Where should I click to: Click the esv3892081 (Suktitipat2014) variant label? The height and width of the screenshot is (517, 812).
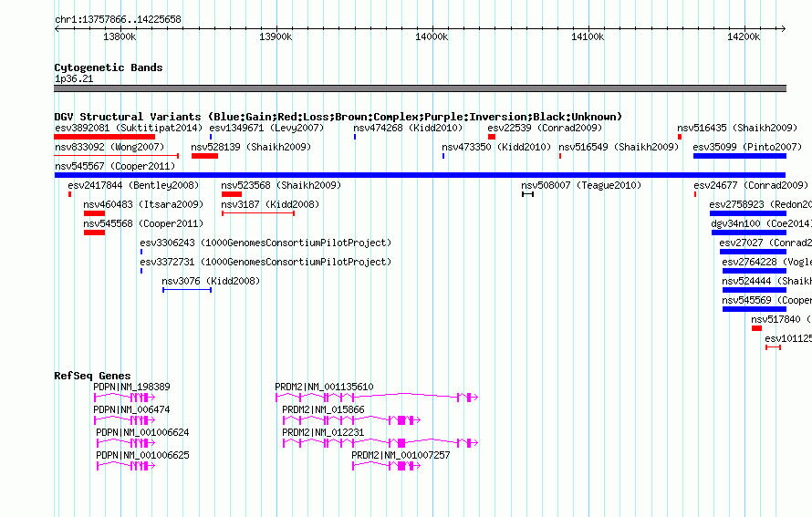click(x=129, y=128)
